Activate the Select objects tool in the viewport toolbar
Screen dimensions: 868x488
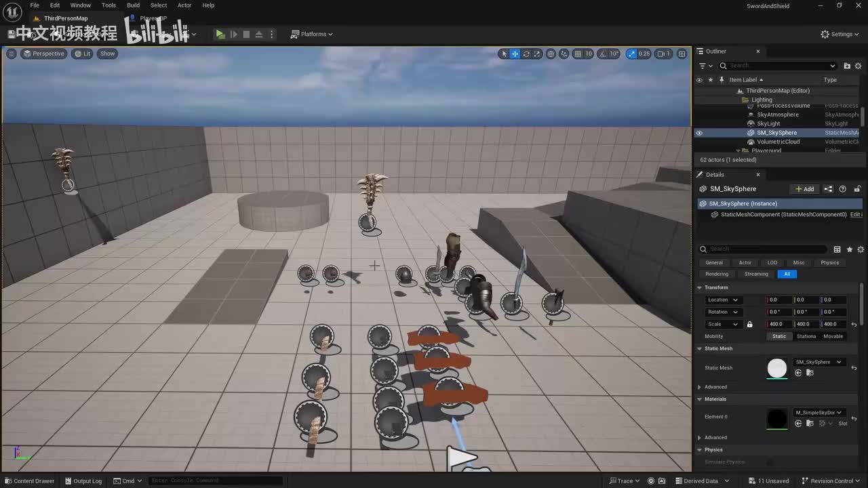pos(503,54)
